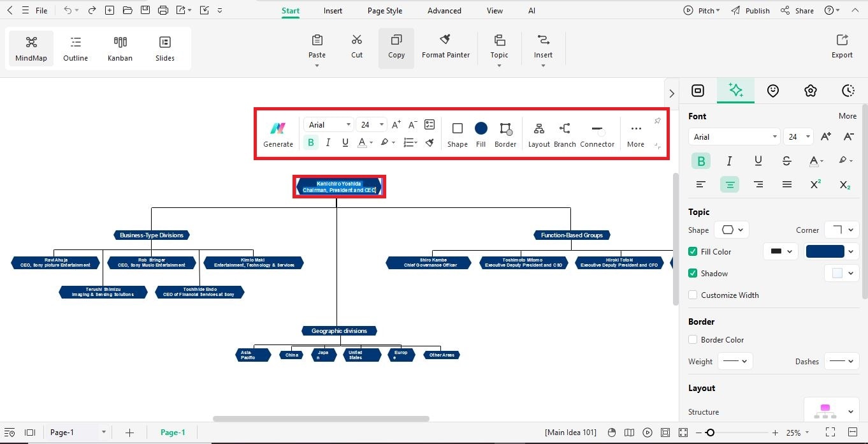Click the zoom slider handle in status bar
The height and width of the screenshot is (444, 868).
point(710,433)
